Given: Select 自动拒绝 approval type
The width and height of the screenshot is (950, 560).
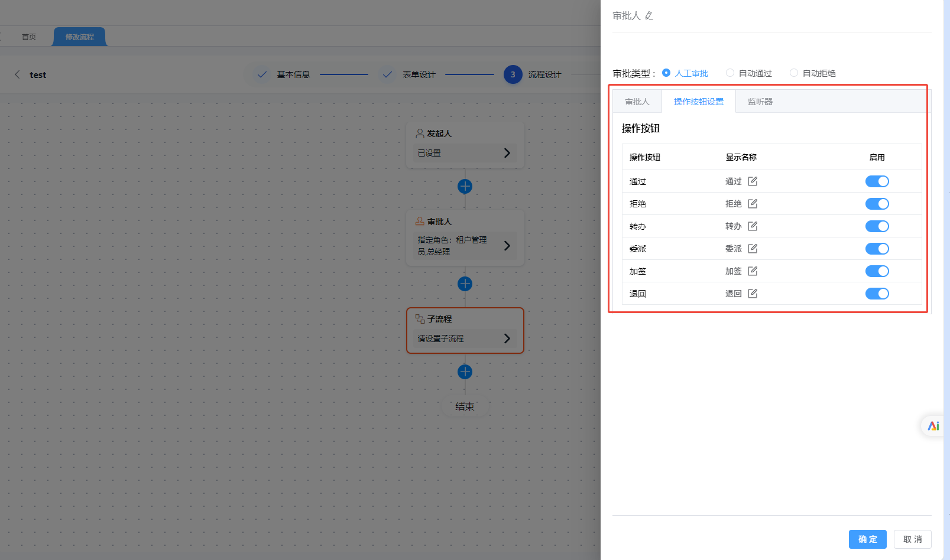Looking at the screenshot, I should tap(813, 73).
